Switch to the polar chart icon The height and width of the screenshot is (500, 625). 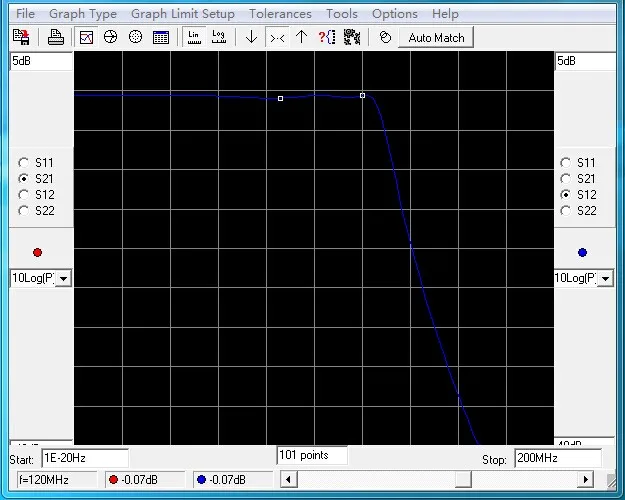pos(136,37)
